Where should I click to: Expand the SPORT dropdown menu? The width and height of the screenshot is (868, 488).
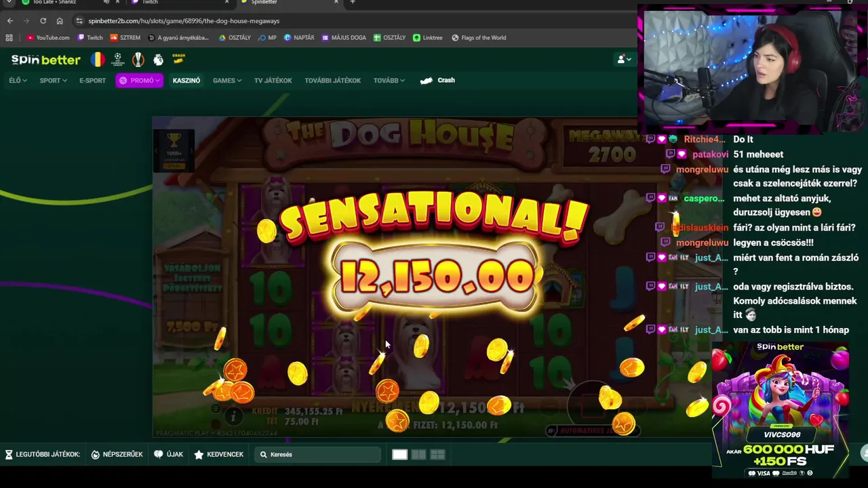[x=53, y=81]
